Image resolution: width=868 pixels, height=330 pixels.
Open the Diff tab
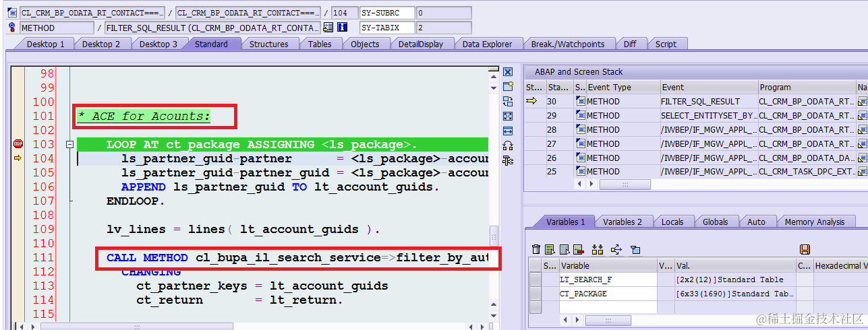(x=629, y=44)
